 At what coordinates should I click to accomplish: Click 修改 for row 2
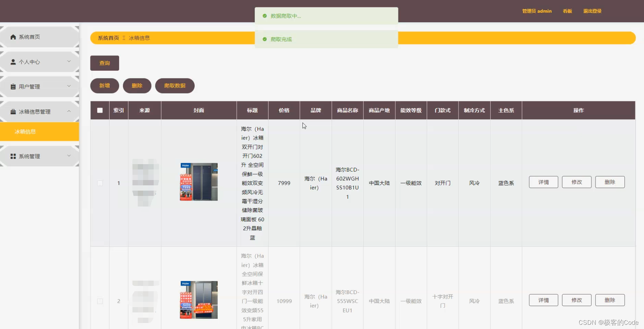click(577, 300)
